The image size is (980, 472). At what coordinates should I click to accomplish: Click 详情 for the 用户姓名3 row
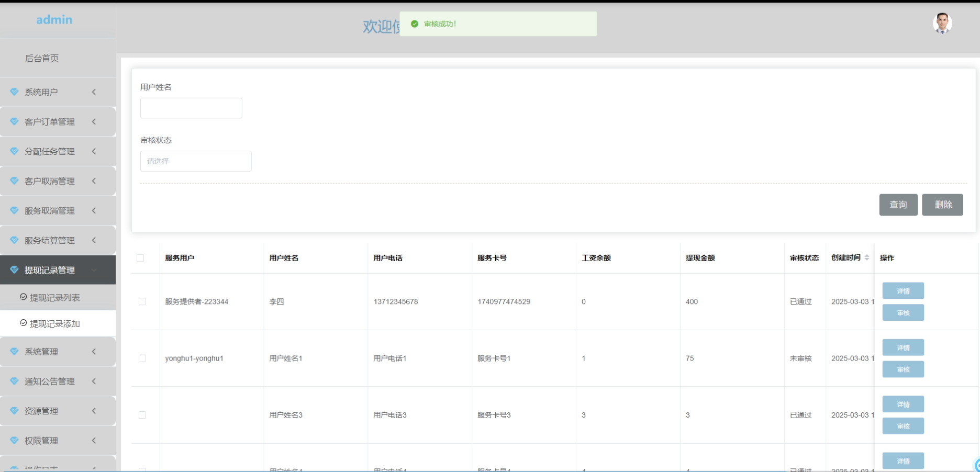pyautogui.click(x=903, y=404)
